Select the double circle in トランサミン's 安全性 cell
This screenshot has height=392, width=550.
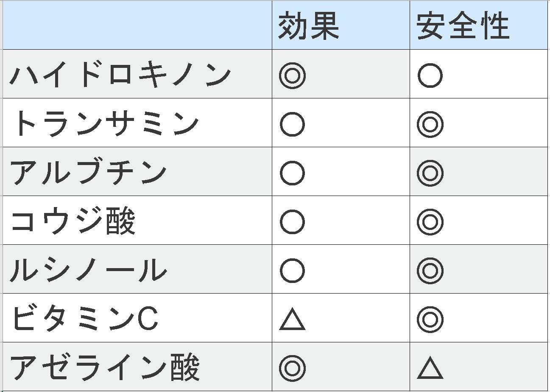point(430,124)
